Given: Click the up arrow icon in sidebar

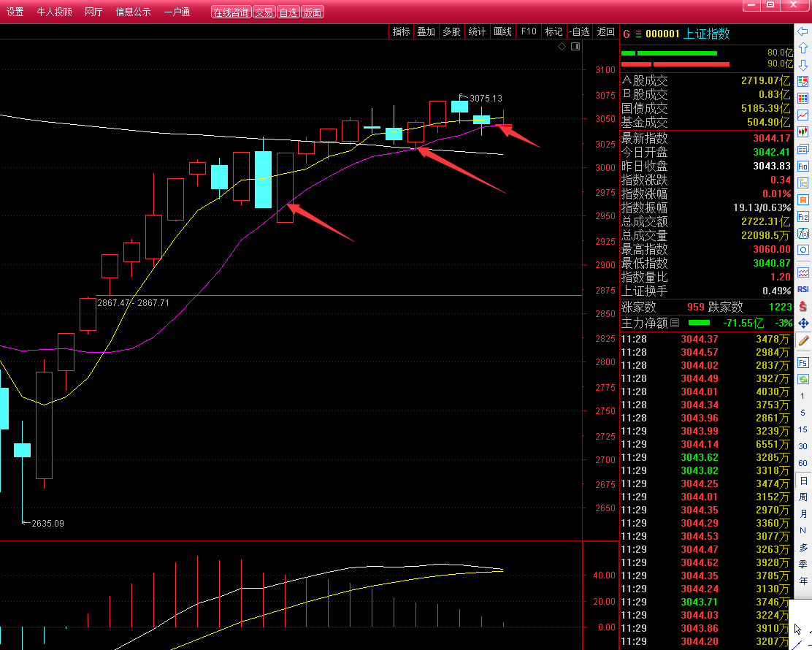Looking at the screenshot, I should click(x=803, y=48).
